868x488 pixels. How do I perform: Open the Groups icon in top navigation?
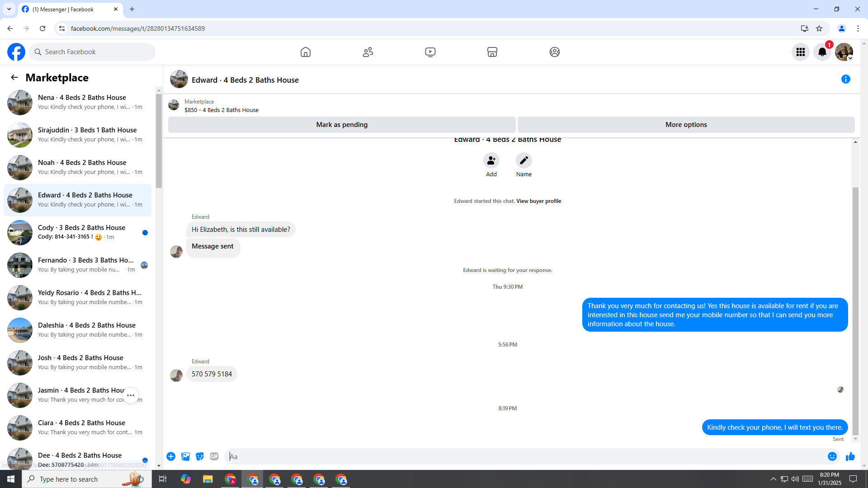tap(555, 52)
